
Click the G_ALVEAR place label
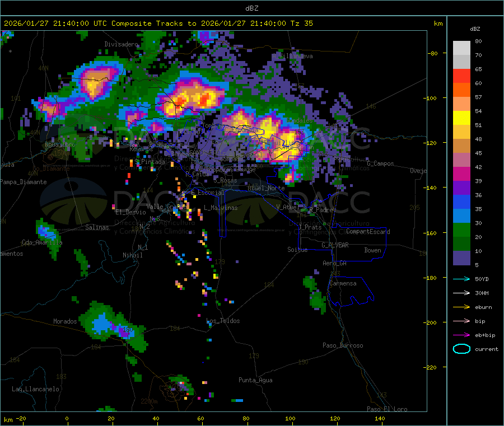point(335,245)
